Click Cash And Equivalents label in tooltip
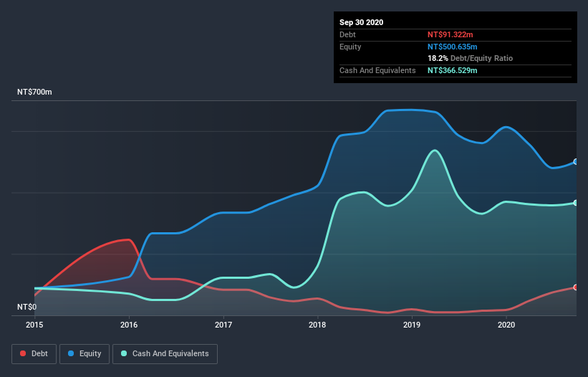 [x=377, y=70]
